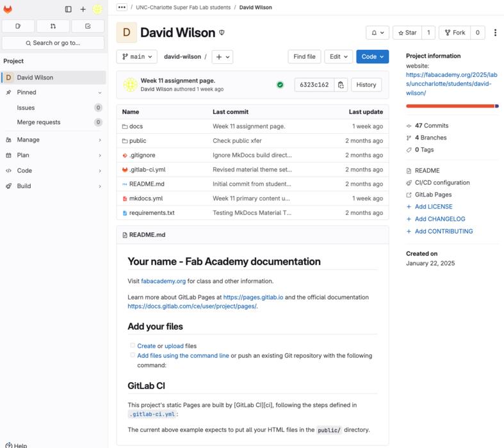Viewport: 504px width, 448px height.
Task: Open the blue Code dropdown
Action: click(372, 57)
